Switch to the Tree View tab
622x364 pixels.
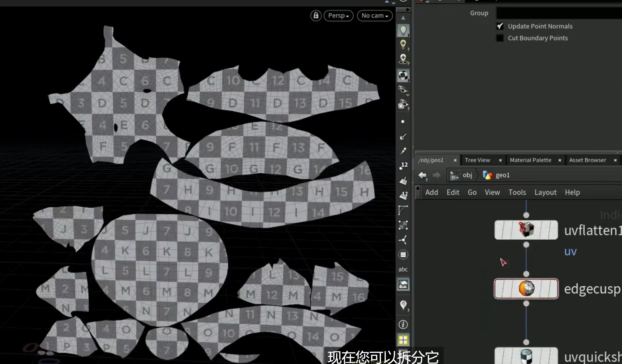tap(477, 160)
